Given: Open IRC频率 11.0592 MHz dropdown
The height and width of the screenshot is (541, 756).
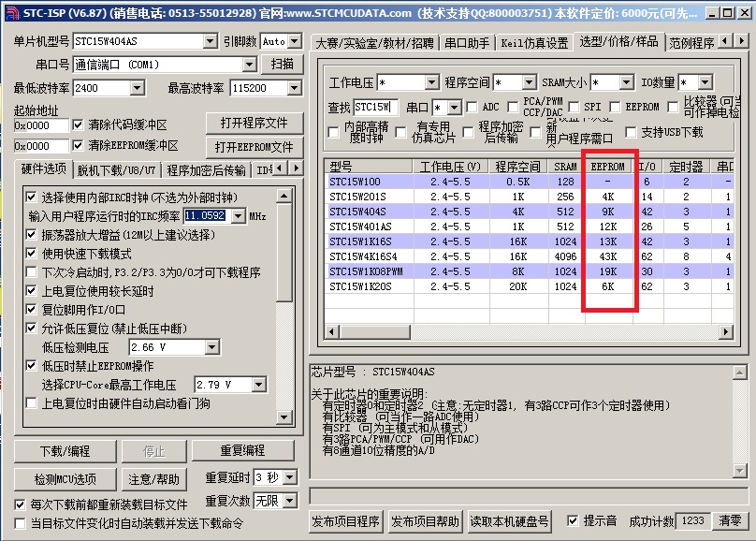Looking at the screenshot, I should tap(239, 216).
